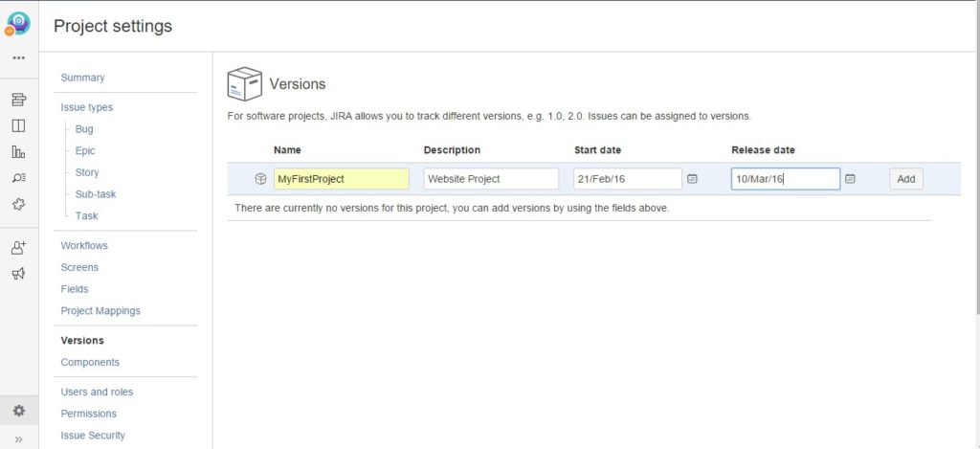Open the add-ons puzzle piece icon

tap(19, 205)
